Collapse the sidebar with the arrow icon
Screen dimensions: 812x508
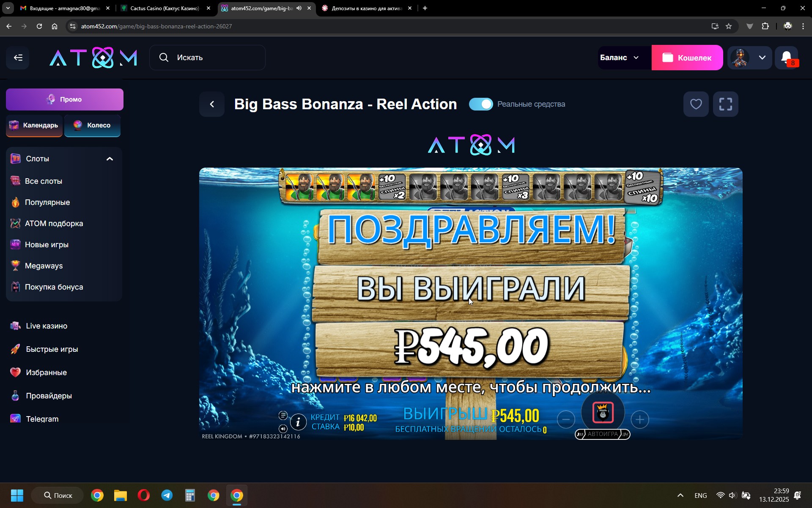tap(18, 58)
